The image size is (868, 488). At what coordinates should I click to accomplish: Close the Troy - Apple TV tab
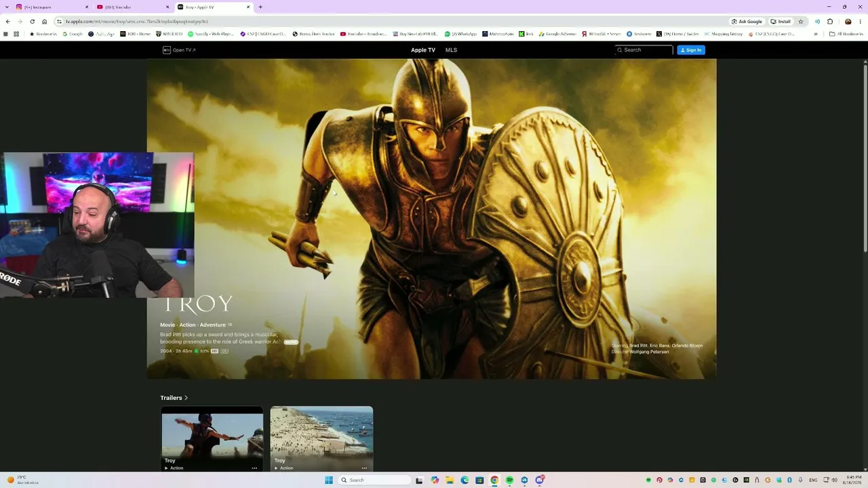pos(248,7)
